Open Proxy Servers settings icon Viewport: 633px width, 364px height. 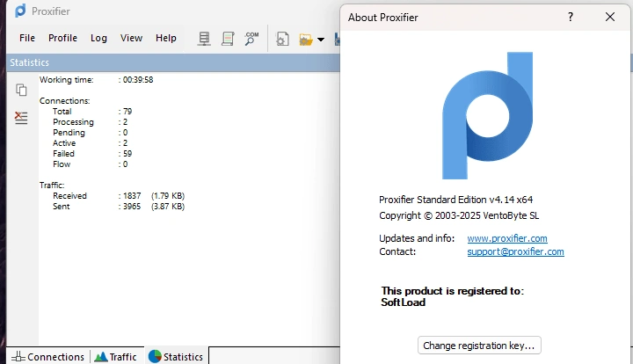click(x=204, y=39)
